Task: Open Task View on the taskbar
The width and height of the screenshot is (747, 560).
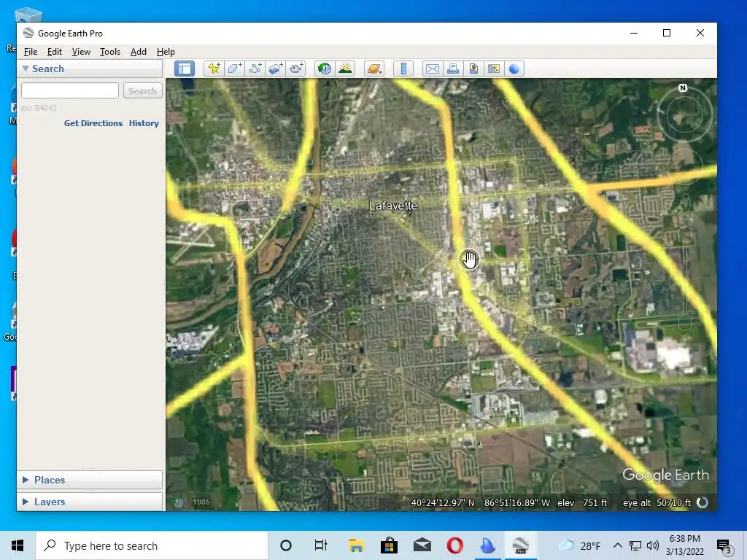Action: point(321,545)
